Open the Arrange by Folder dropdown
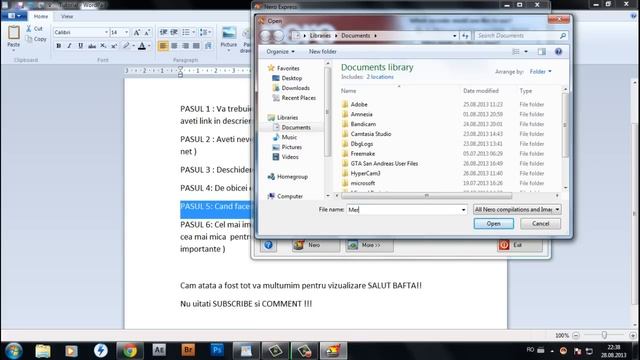 540,71
